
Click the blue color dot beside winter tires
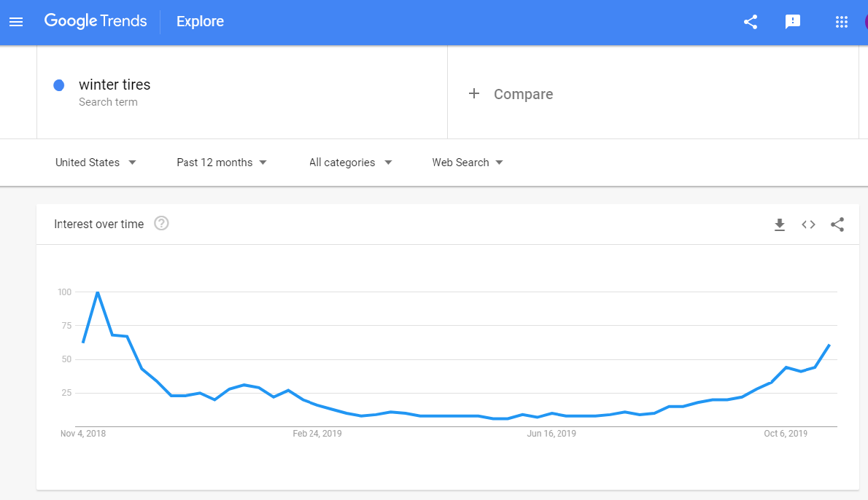pos(58,85)
